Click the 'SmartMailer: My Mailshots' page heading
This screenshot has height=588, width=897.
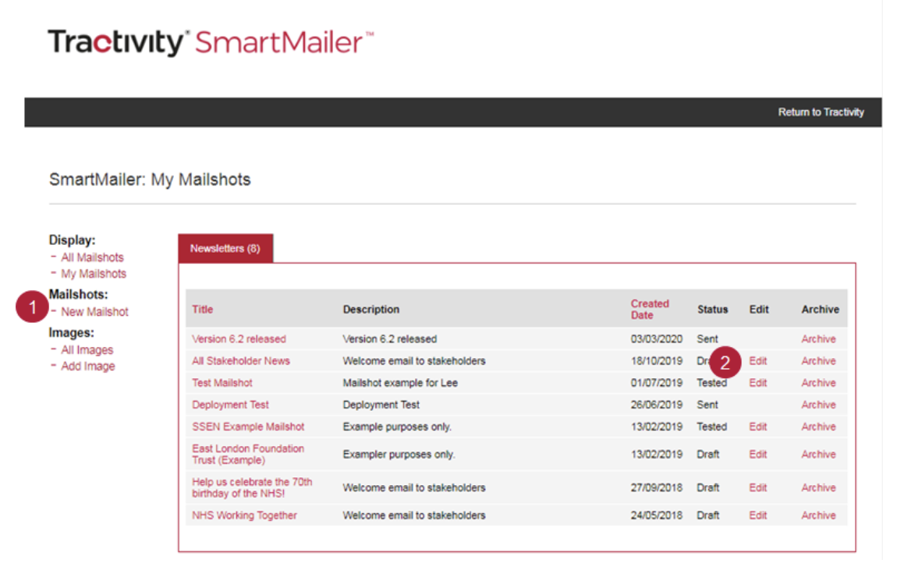click(150, 179)
